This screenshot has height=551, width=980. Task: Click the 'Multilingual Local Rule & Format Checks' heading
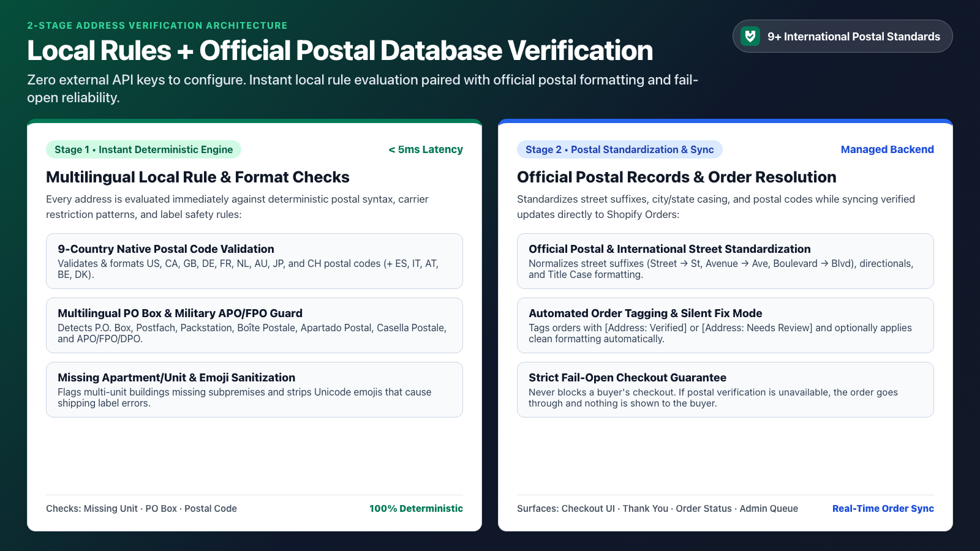pyautogui.click(x=198, y=177)
